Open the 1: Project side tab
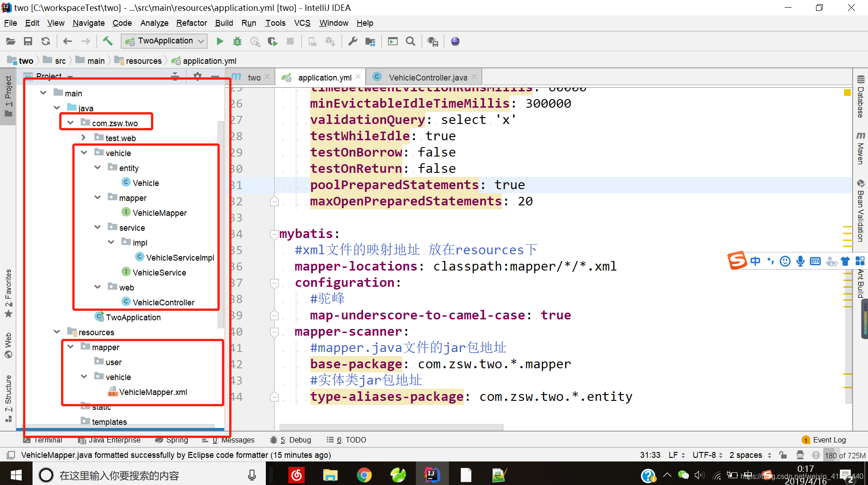 [8, 96]
